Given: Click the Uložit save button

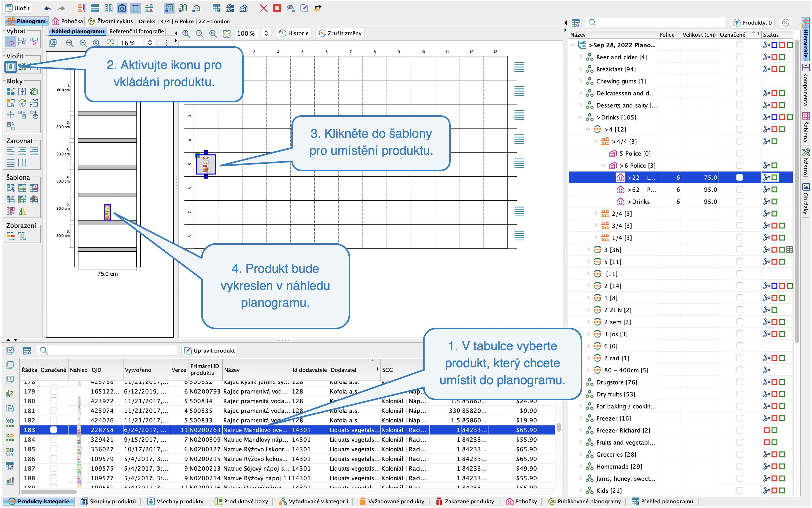Looking at the screenshot, I should (x=18, y=8).
